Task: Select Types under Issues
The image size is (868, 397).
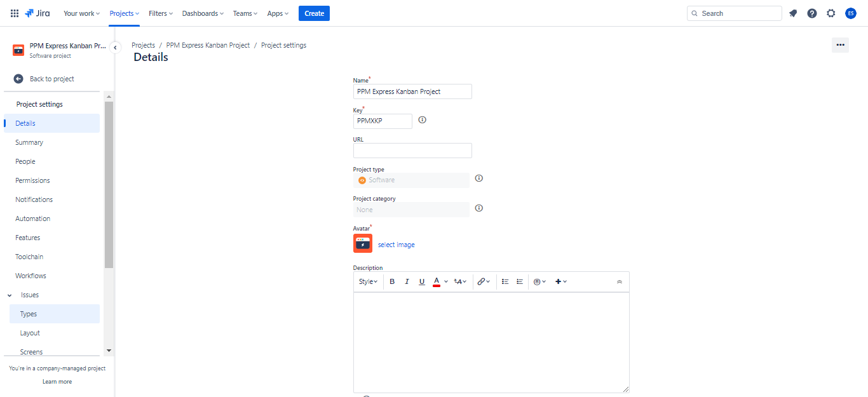Action: pyautogui.click(x=55, y=314)
